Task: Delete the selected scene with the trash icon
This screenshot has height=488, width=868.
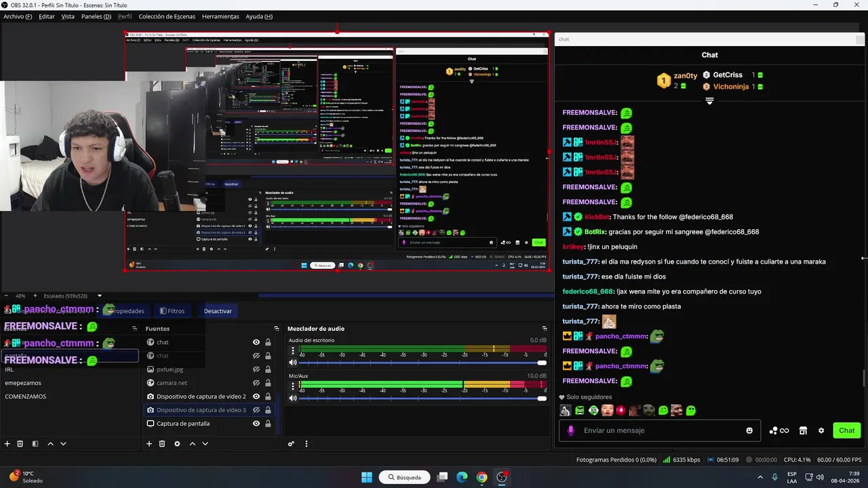Action: pos(20,444)
